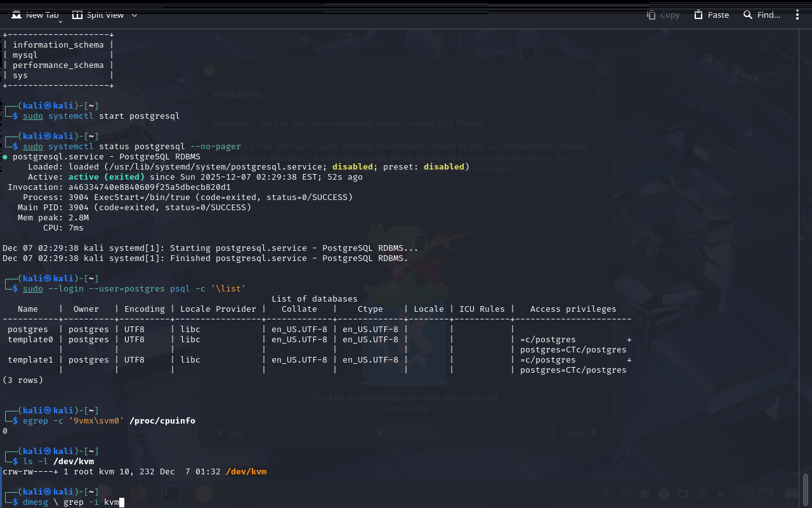
Task: Click the green 'active (exited)' status text
Action: [x=107, y=177]
